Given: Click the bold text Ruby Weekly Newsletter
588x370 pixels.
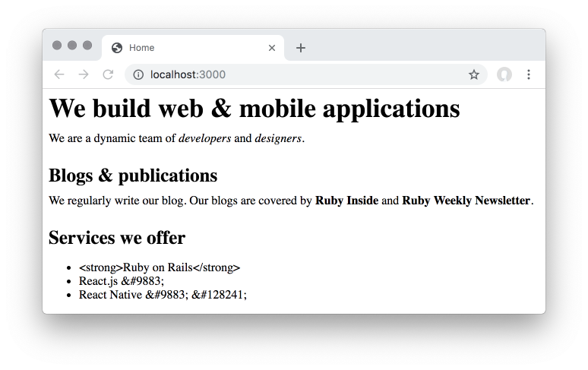Looking at the screenshot, I should click(x=466, y=201).
